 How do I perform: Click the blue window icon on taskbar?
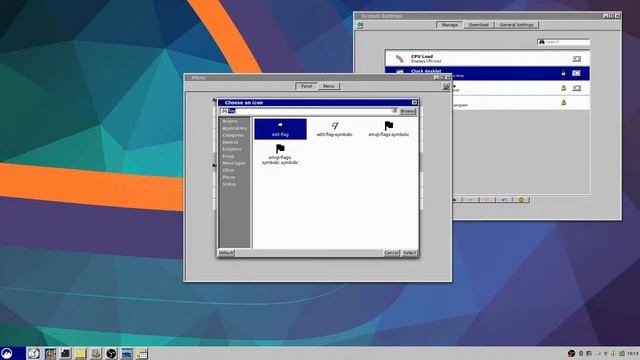(x=127, y=353)
